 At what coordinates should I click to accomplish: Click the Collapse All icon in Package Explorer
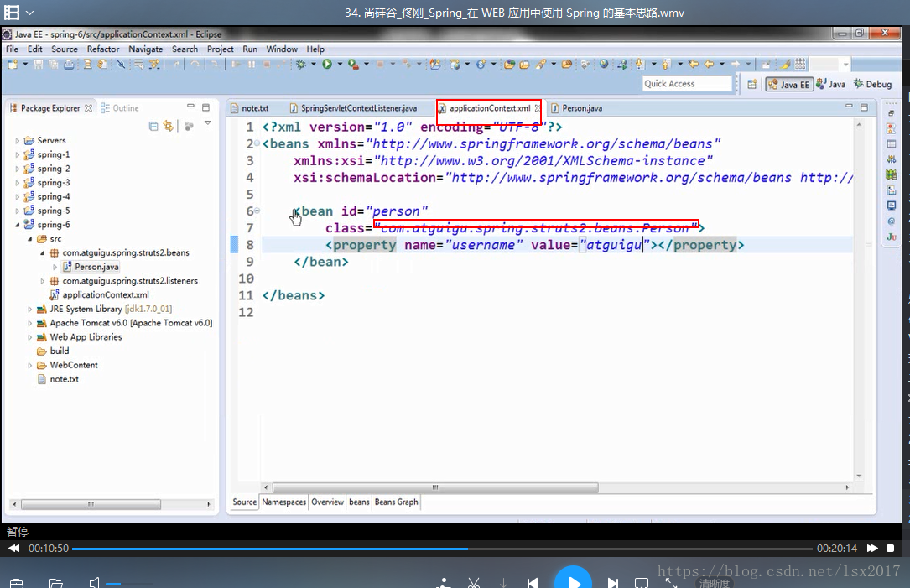153,126
